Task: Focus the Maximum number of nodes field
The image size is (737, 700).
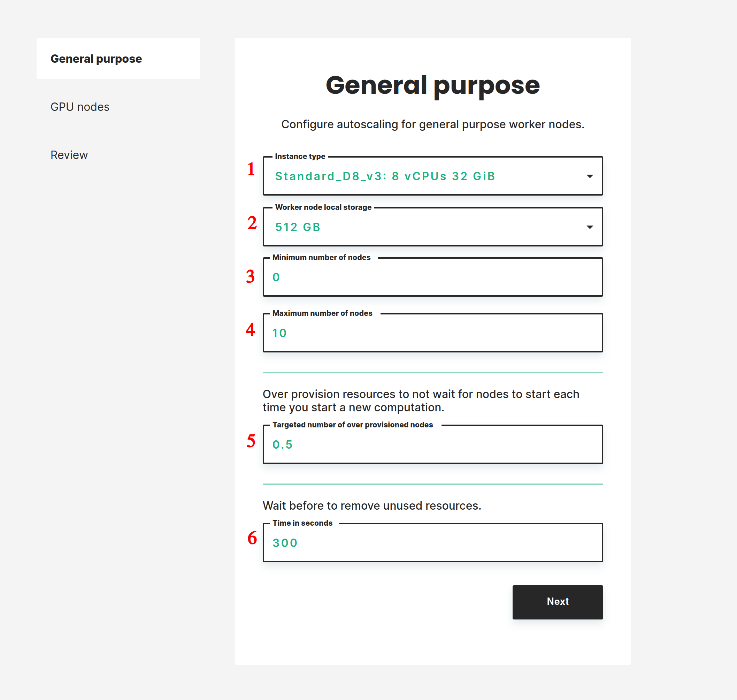Action: 433,333
